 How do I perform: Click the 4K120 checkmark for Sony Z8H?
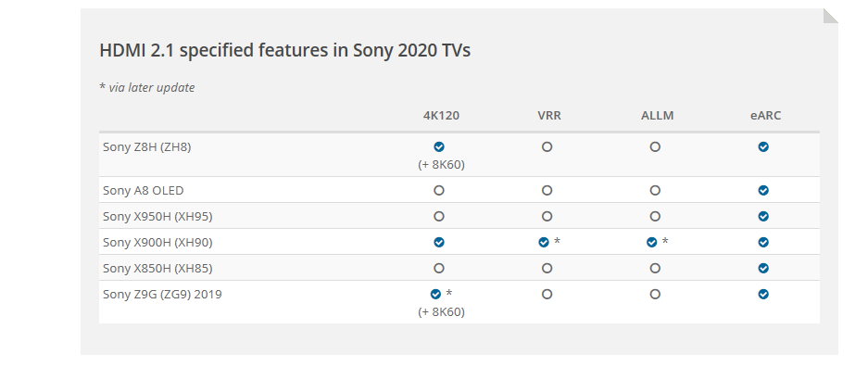click(x=439, y=146)
